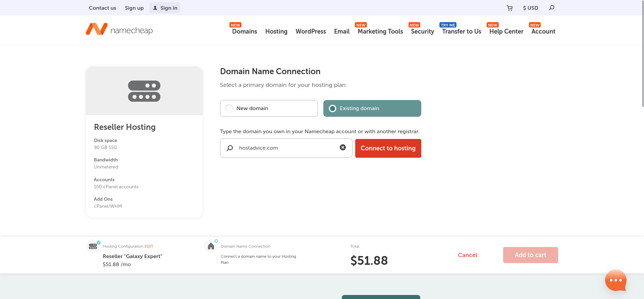
Task: Open the WordPress menu
Action: 311,31
